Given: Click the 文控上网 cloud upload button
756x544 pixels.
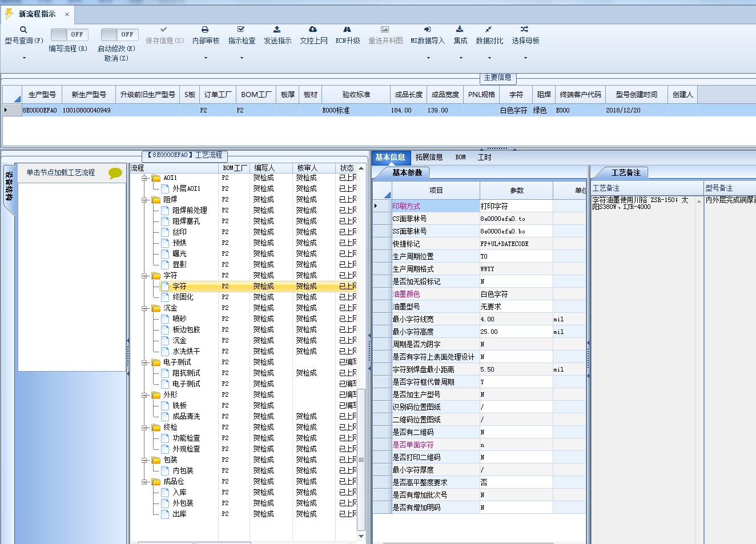Looking at the screenshot, I should pyautogui.click(x=313, y=35).
